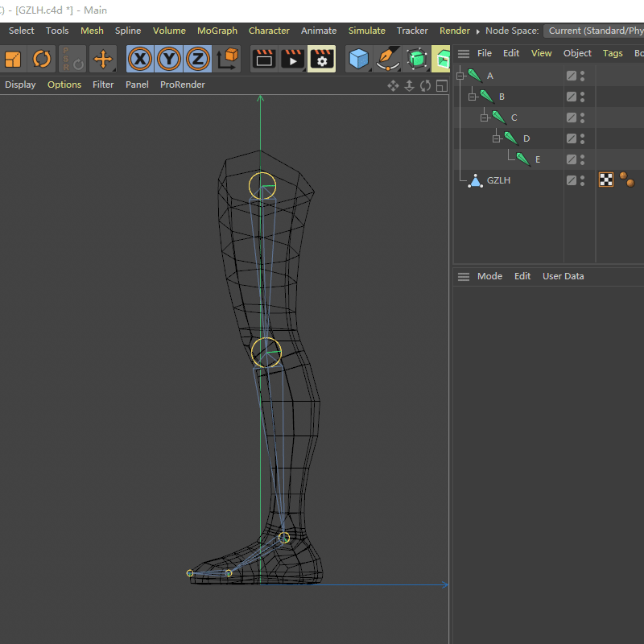Select the Rotate tool
This screenshot has width=644, height=644.
(x=41, y=59)
